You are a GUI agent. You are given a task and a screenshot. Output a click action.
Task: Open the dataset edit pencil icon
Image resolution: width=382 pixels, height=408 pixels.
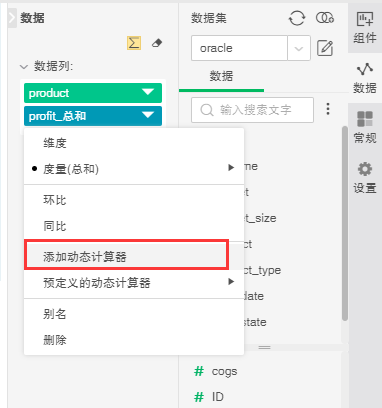(x=325, y=48)
